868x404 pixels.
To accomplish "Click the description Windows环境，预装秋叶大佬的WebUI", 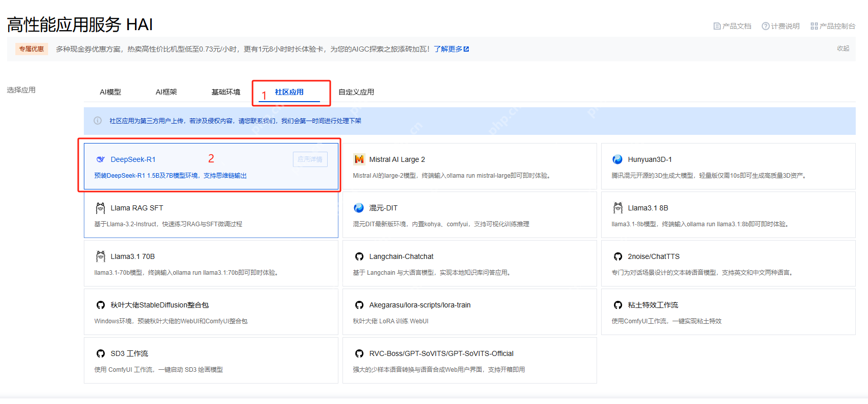I will pyautogui.click(x=171, y=321).
